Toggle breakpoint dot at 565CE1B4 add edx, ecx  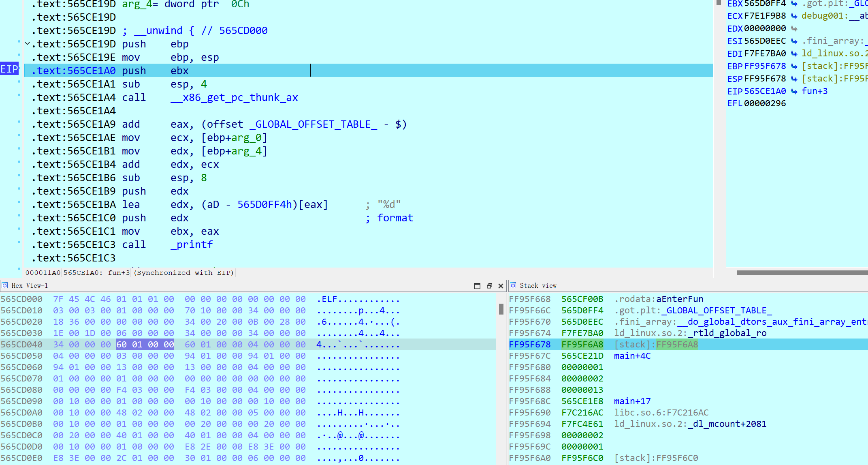(x=19, y=162)
